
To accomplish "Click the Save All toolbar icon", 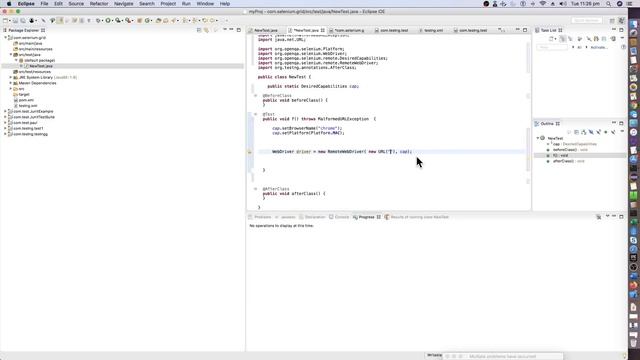I will [23, 20].
